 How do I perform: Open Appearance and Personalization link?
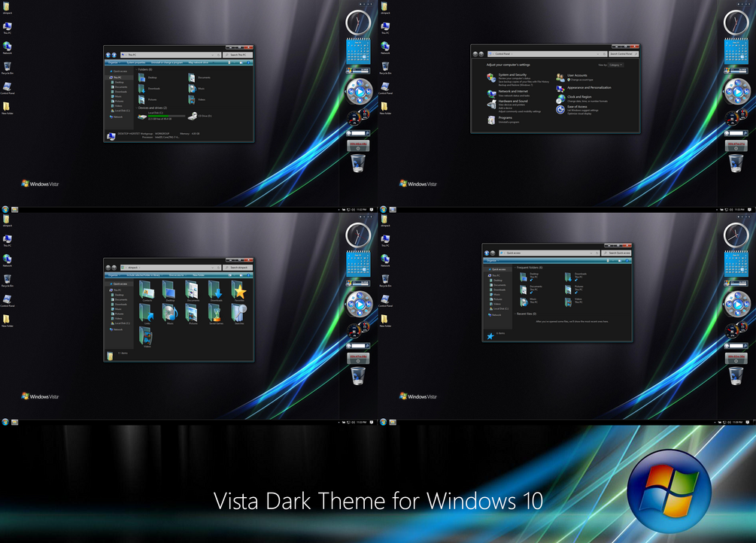[589, 88]
